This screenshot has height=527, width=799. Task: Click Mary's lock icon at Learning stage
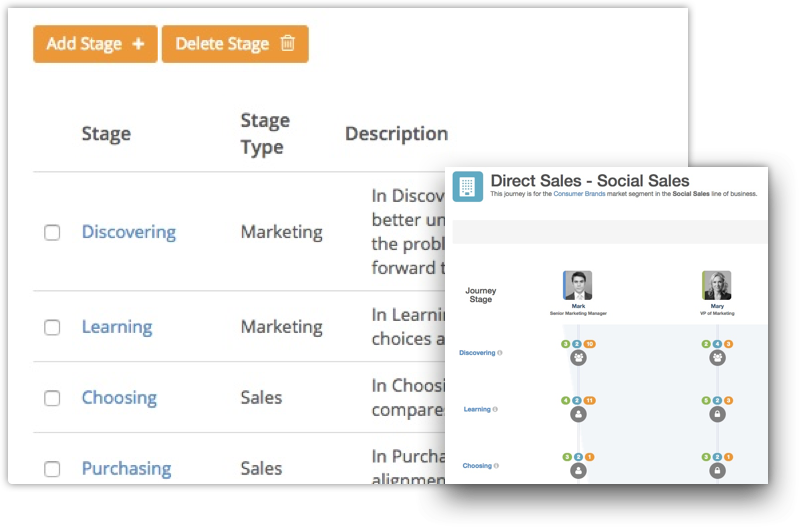pos(717,414)
